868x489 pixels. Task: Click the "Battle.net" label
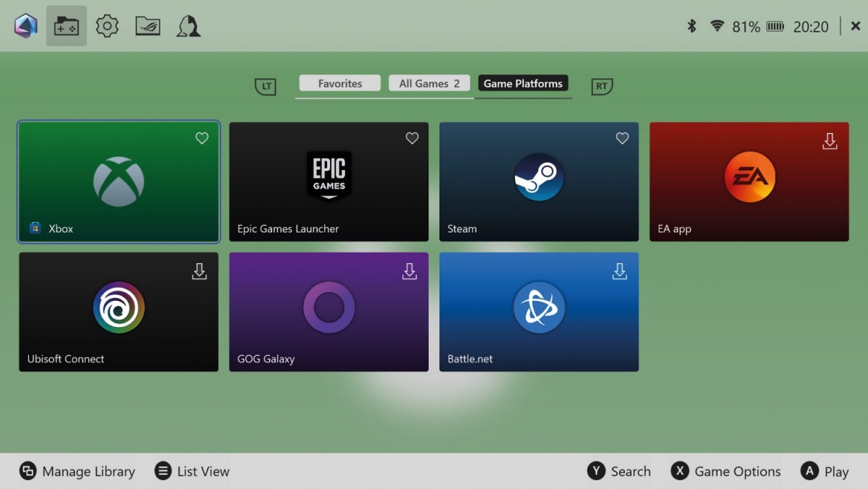tap(470, 359)
